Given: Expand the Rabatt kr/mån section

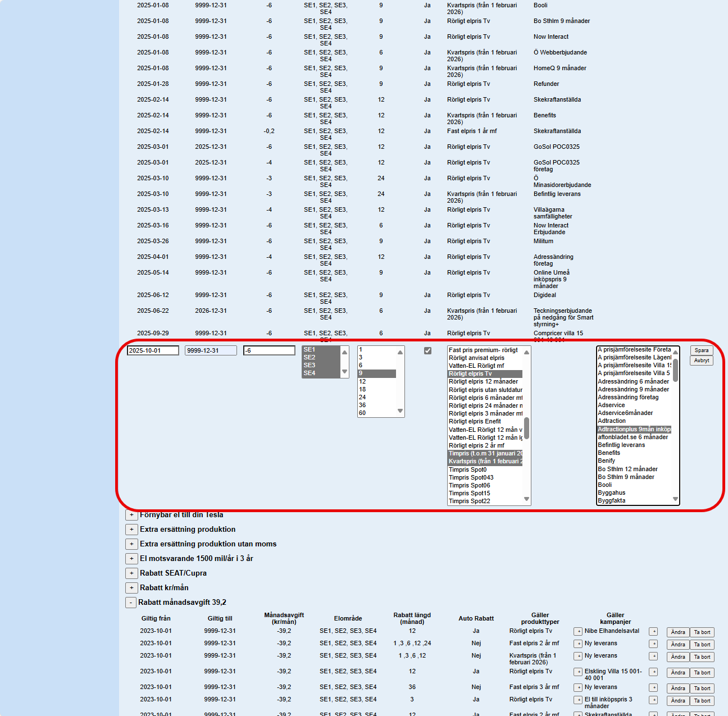Looking at the screenshot, I should point(131,588).
